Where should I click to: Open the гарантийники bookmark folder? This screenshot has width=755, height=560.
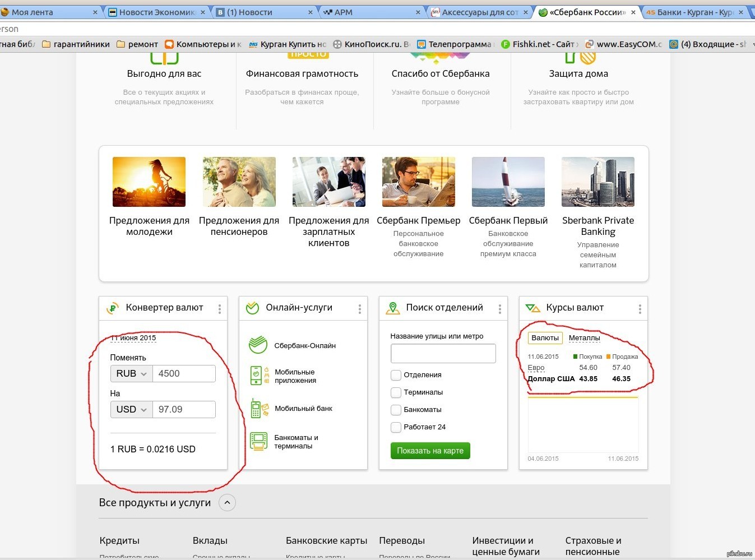tap(76, 44)
